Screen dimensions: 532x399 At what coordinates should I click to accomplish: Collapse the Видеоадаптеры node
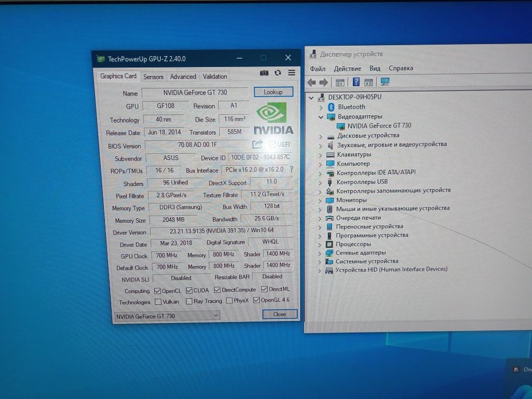[x=320, y=117]
